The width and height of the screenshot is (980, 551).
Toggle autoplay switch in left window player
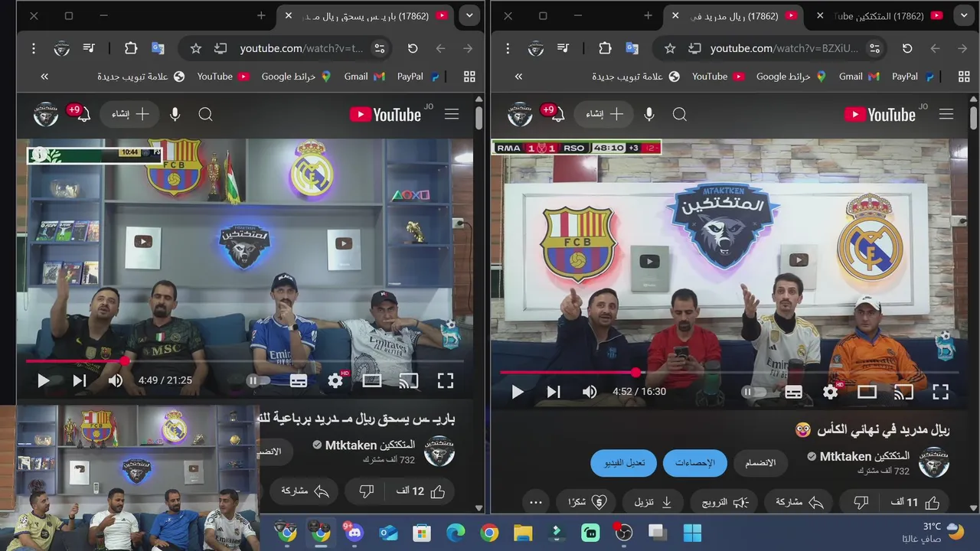(x=258, y=380)
